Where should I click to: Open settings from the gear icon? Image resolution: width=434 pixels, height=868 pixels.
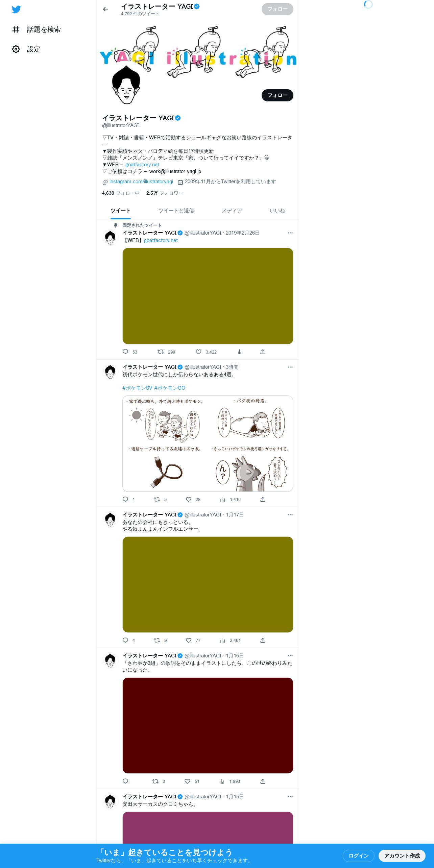[16, 49]
